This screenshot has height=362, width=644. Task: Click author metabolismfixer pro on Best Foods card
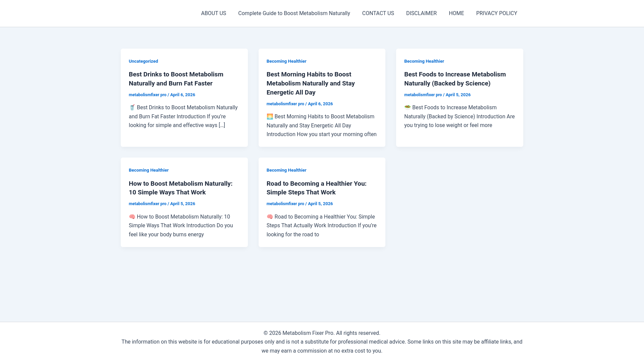point(423,95)
